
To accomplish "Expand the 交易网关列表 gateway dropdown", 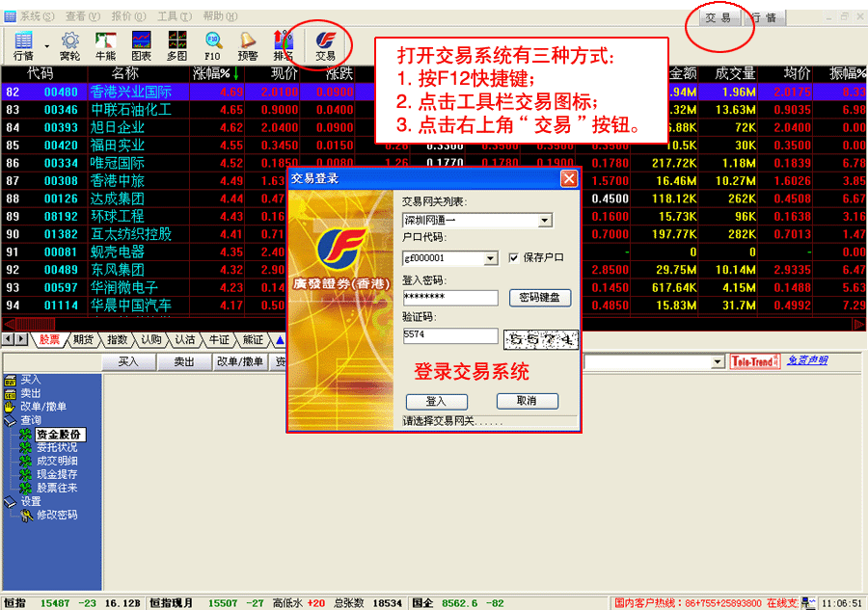I will [545, 221].
